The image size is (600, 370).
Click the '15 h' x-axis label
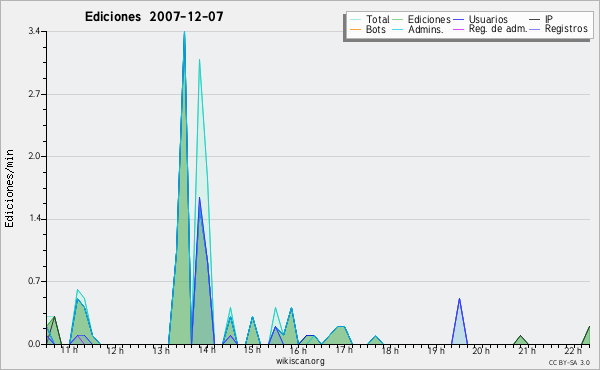click(253, 350)
